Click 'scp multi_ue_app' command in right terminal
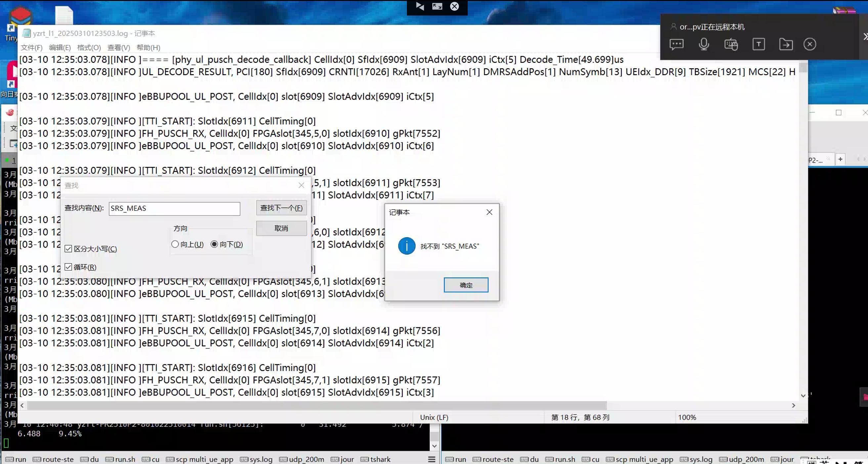 click(639, 459)
